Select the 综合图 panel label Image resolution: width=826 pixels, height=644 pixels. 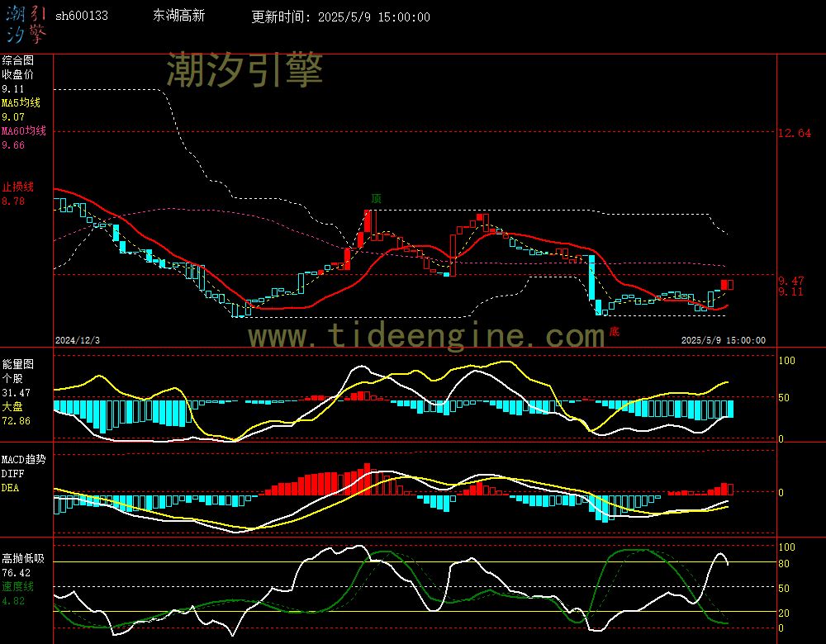point(17,60)
